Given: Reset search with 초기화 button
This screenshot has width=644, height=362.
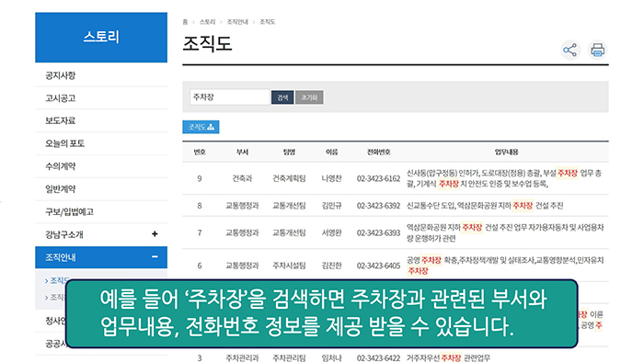Looking at the screenshot, I should point(309,97).
